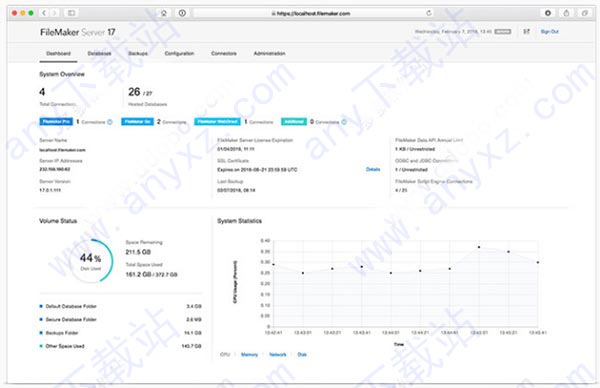The width and height of the screenshot is (600, 388).
Task: Open the Safari home page icon
Action: tap(164, 13)
